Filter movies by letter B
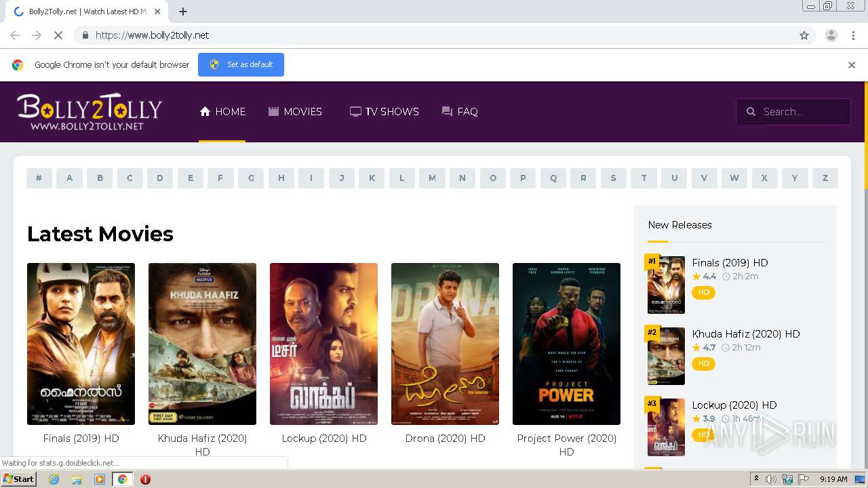This screenshot has height=488, width=868. [x=100, y=178]
